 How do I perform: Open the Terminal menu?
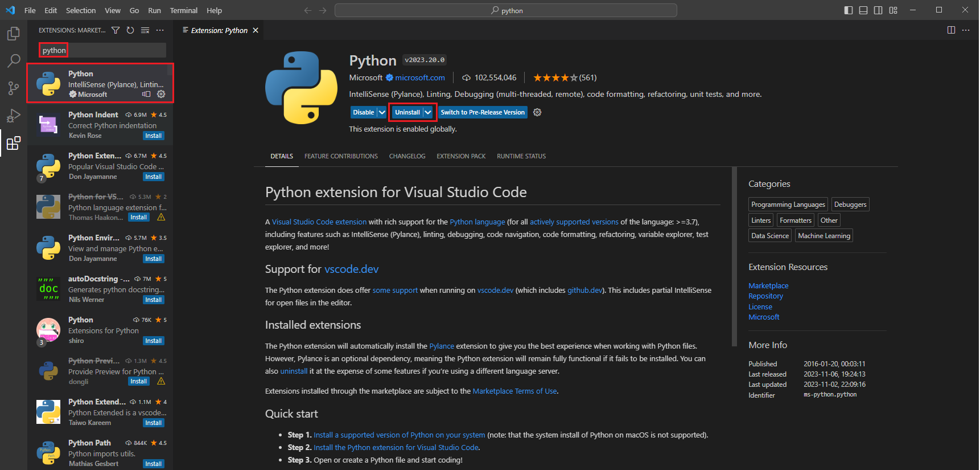tap(184, 10)
